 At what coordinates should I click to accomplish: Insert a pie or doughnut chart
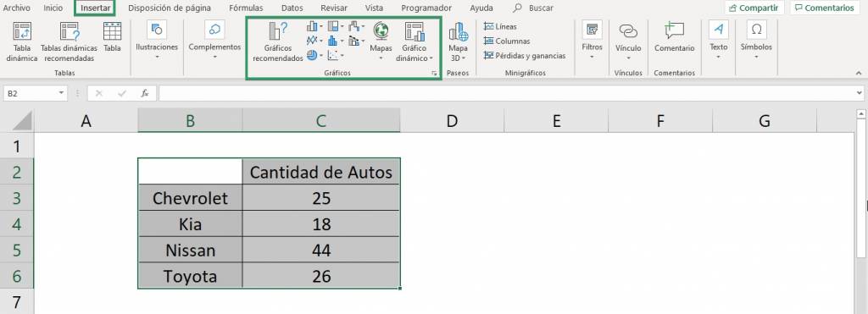click(x=314, y=55)
